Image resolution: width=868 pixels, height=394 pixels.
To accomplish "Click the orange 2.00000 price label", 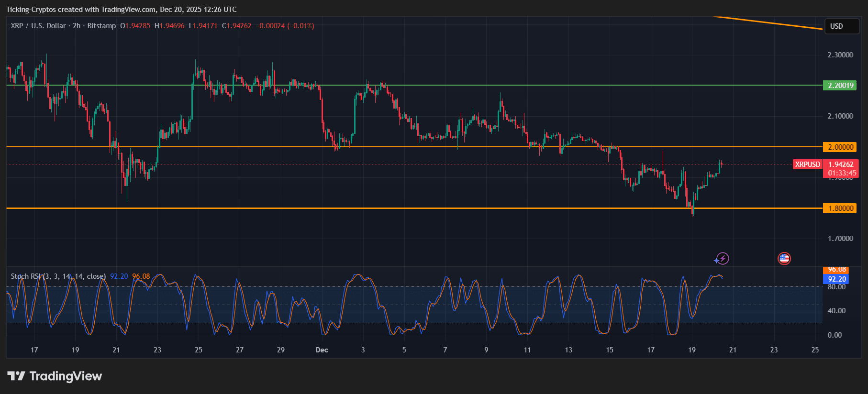I will coord(840,147).
